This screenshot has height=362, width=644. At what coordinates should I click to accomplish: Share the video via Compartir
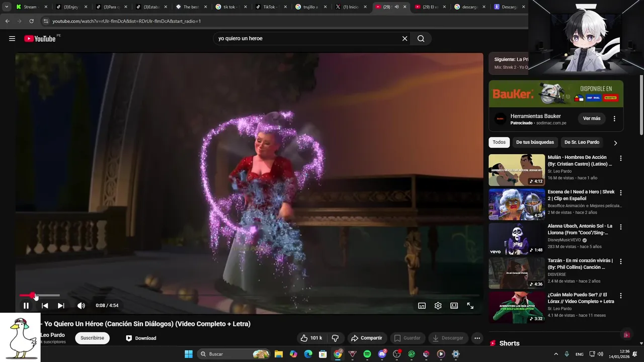click(367, 338)
